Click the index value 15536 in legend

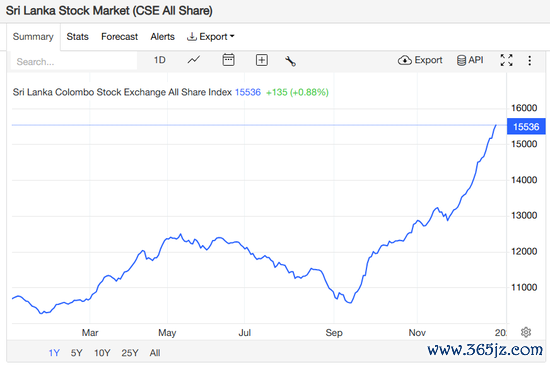pos(248,92)
